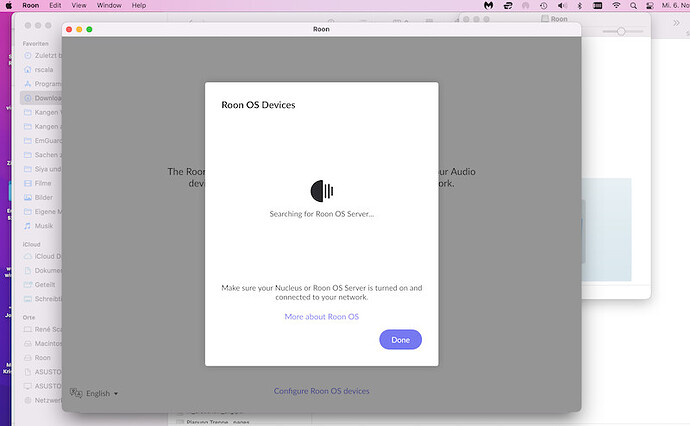Click the Configure Roon OS devices link
690x426 pixels.
pyautogui.click(x=322, y=391)
